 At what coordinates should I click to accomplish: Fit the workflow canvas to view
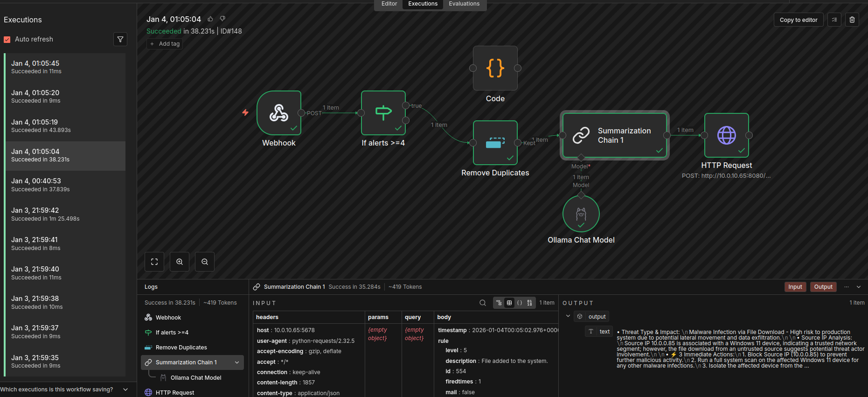pos(154,262)
